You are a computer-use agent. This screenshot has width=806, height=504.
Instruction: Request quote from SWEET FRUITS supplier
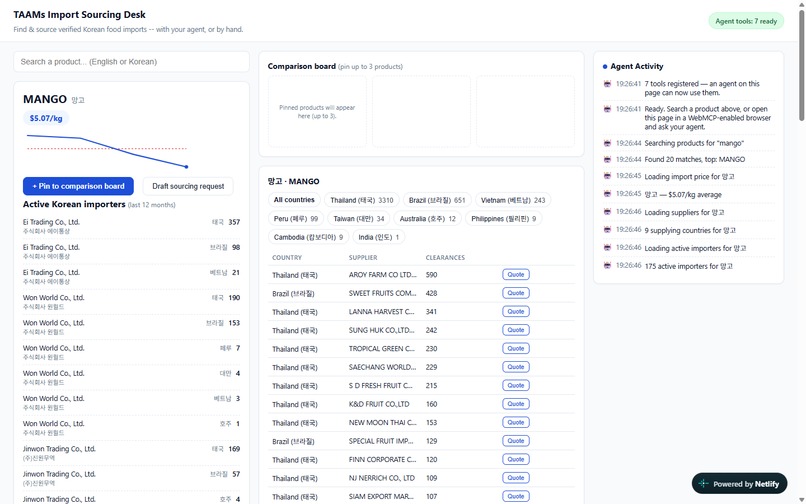(516, 293)
